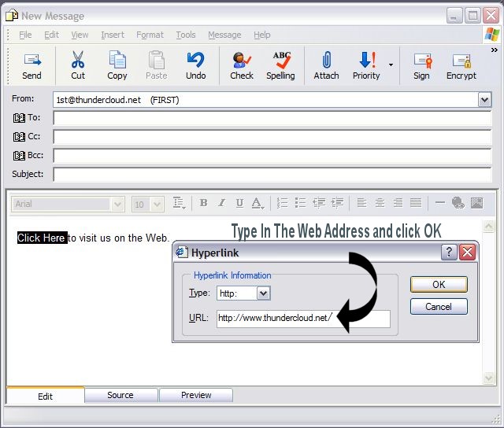Expand toolbar overflow chevron
The height and width of the screenshot is (428, 504).
coord(495,50)
